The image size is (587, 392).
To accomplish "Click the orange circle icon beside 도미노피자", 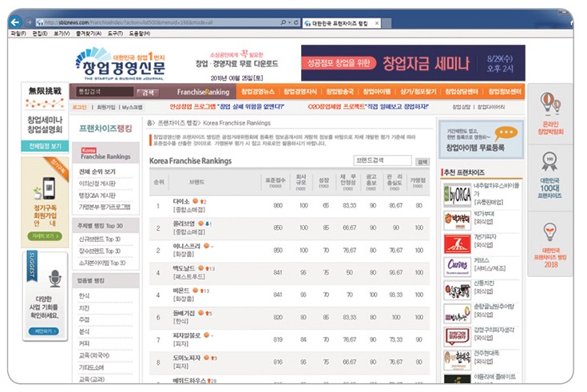I will coord(206,358).
